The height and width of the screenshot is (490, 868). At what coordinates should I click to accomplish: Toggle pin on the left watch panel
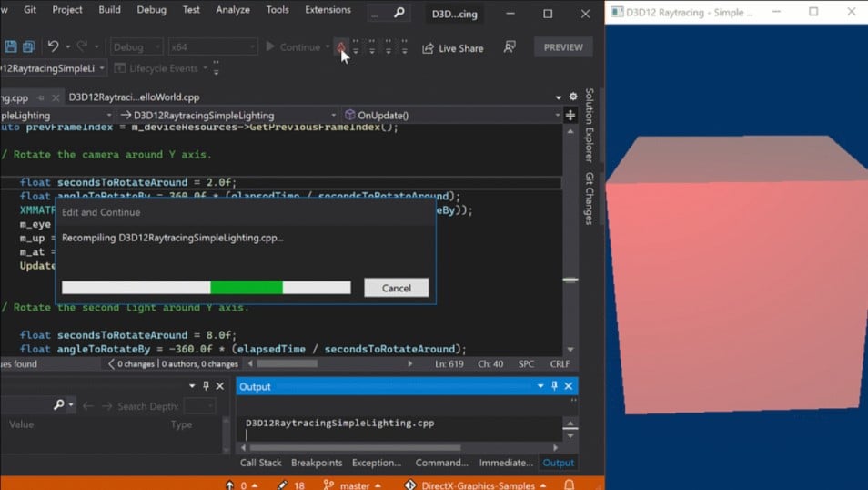206,386
